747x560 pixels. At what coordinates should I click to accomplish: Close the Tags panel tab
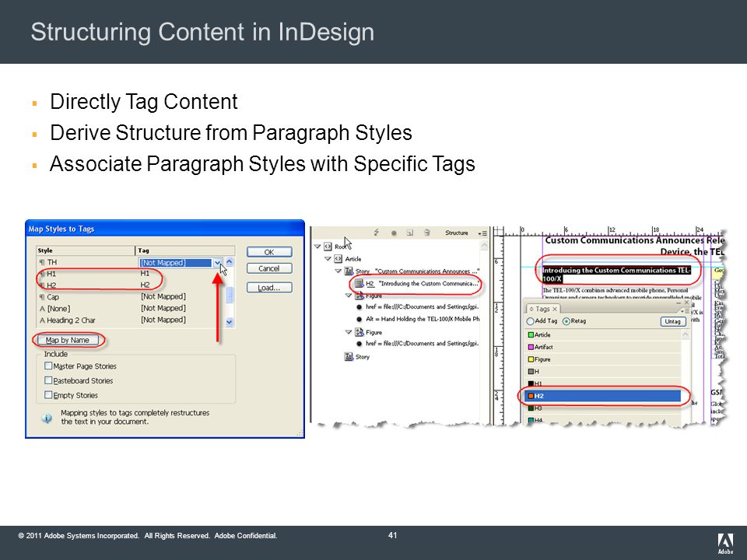[555, 309]
